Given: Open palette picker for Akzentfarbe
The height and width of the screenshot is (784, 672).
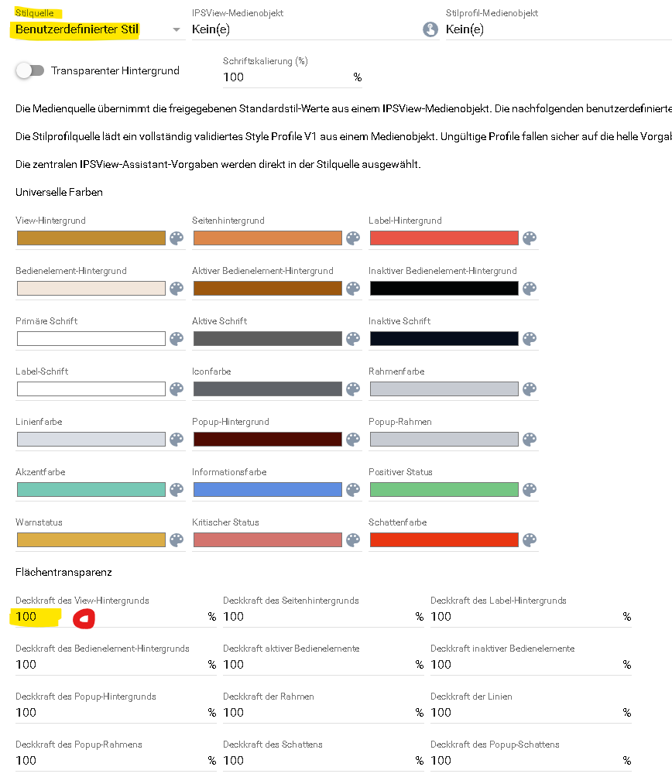Looking at the screenshot, I should 177,489.
